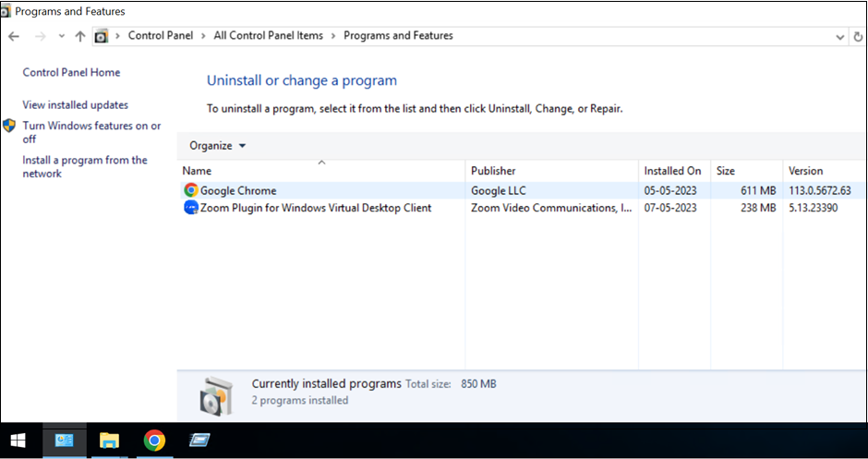
Task: Click the installed programs box icon
Action: pos(215,395)
